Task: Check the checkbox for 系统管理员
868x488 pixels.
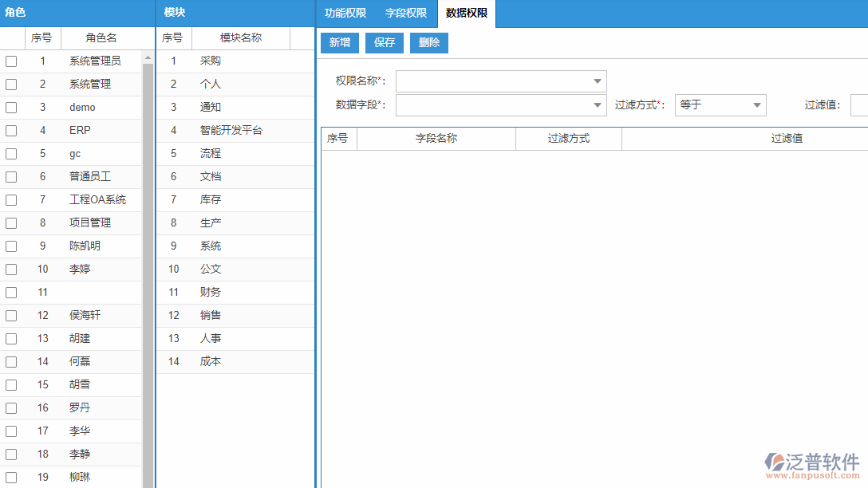Action: 10,60
